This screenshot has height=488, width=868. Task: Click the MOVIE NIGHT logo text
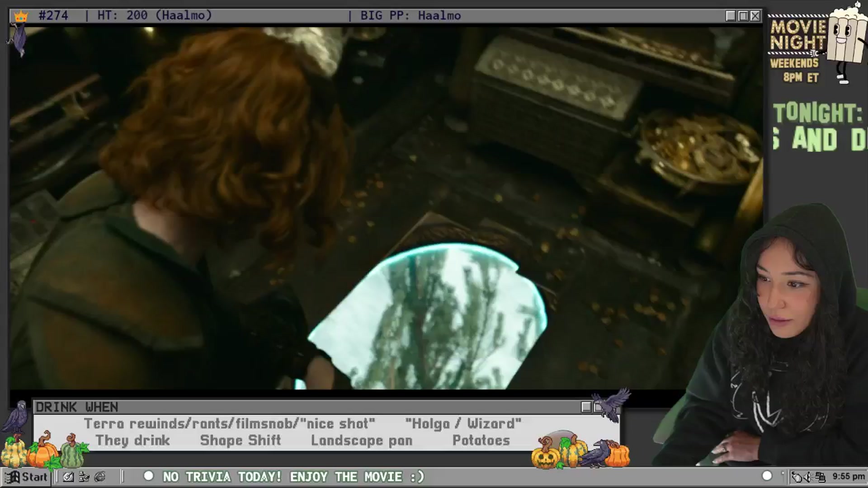(798, 35)
